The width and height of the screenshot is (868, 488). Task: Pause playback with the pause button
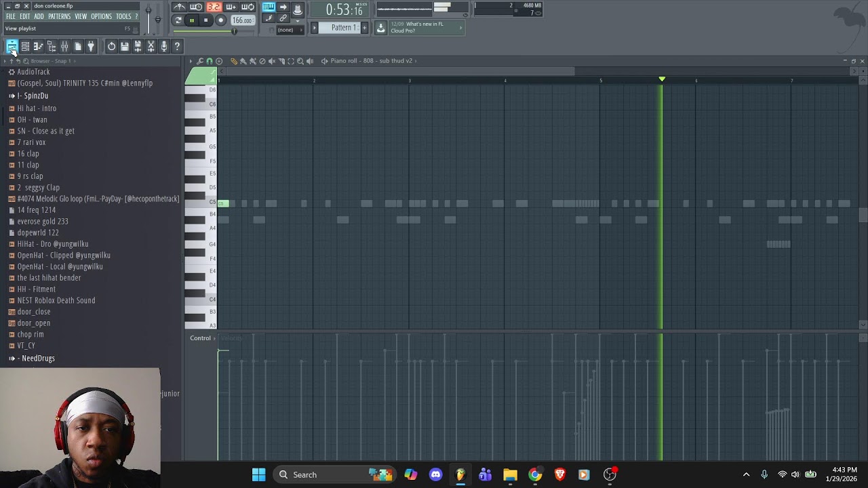pos(192,20)
